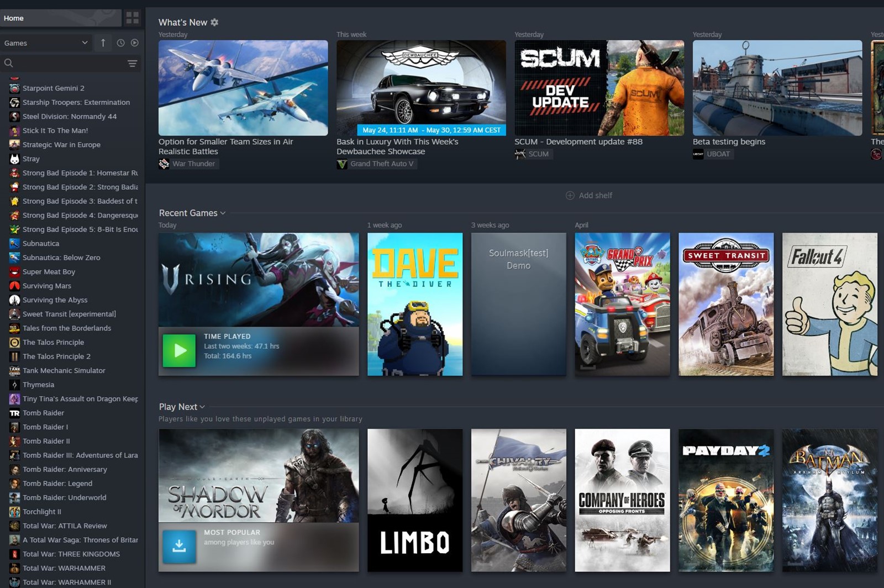Click the Add shelf plus icon

point(570,195)
